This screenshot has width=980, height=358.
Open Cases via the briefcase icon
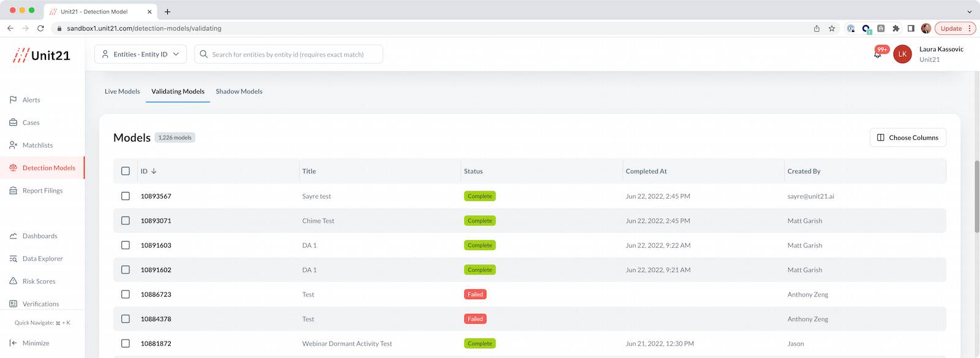point(13,123)
